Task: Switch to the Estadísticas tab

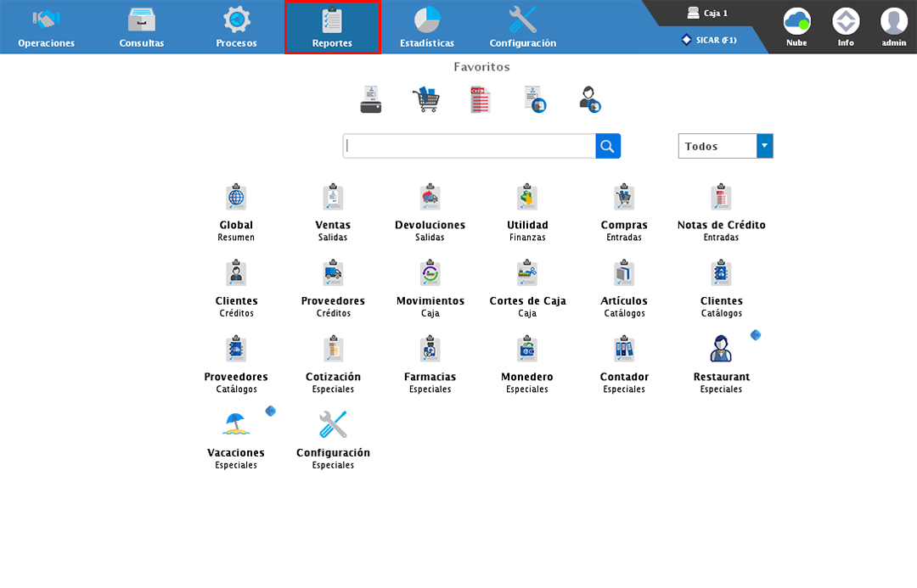Action: click(x=427, y=27)
